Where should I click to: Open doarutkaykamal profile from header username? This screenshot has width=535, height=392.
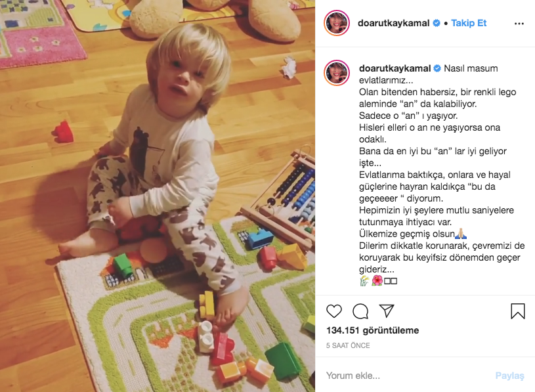(x=393, y=23)
